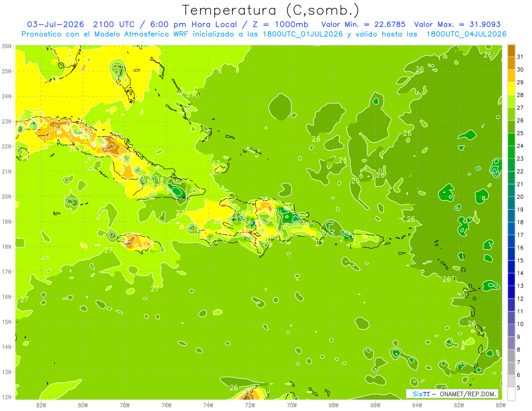Click the 74W longitude axis label
This screenshot has width=532, height=411.
[208, 405]
